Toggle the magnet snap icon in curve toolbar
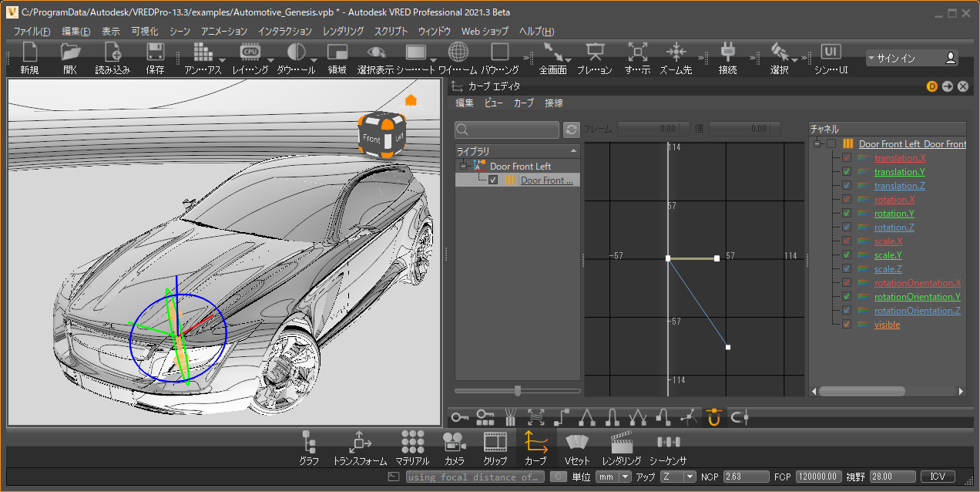This screenshot has width=980, height=492. pyautogui.click(x=713, y=418)
